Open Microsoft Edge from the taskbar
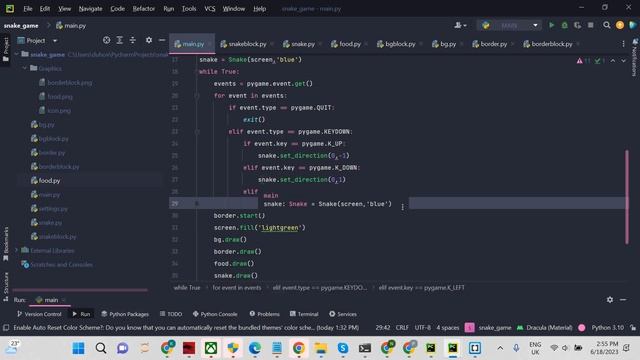Screen dimensions: 640x360 pyautogui.click(x=255, y=348)
